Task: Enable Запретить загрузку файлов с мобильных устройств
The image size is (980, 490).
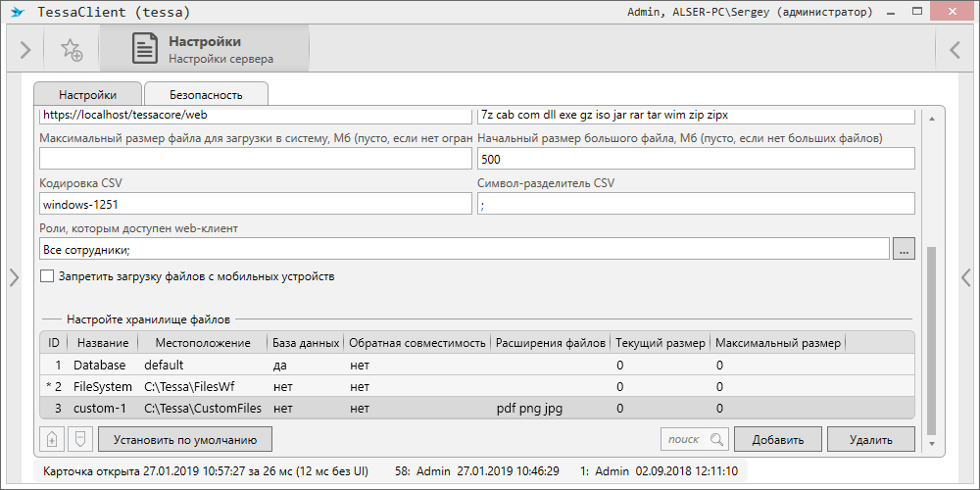Action: 47,276
